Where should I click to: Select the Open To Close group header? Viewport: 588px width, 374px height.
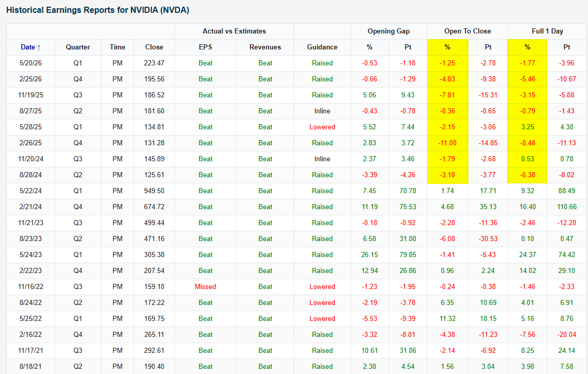coord(467,31)
